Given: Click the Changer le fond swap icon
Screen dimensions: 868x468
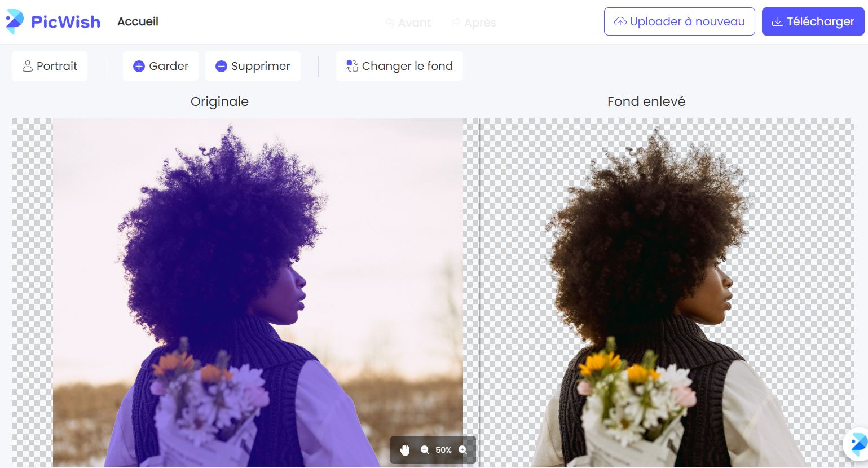Looking at the screenshot, I should click(x=352, y=66).
